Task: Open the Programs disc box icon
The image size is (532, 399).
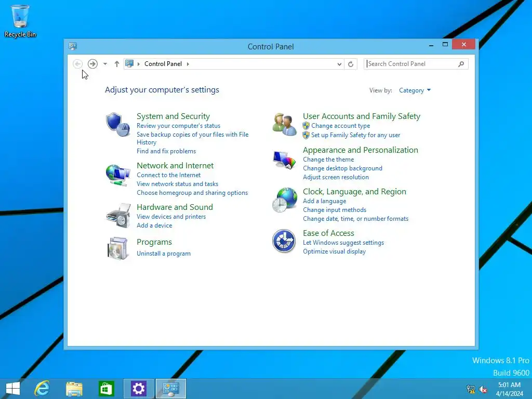Action: [x=117, y=249]
